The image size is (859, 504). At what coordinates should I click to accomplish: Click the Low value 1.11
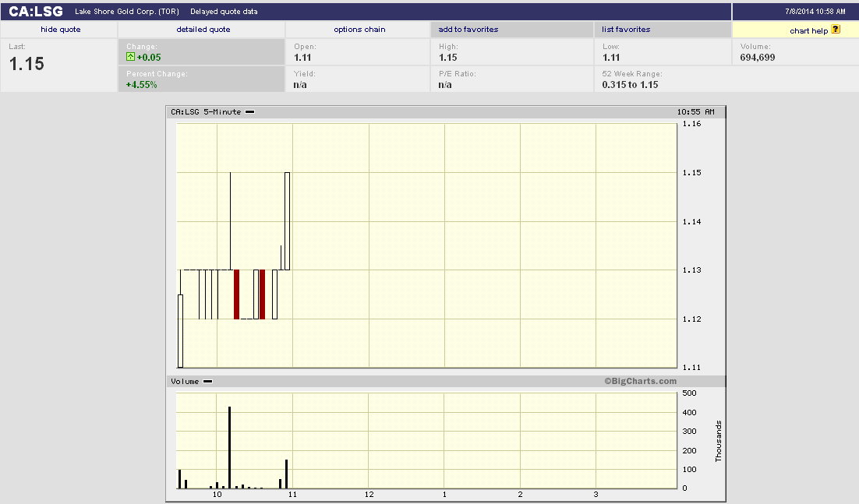(x=611, y=58)
